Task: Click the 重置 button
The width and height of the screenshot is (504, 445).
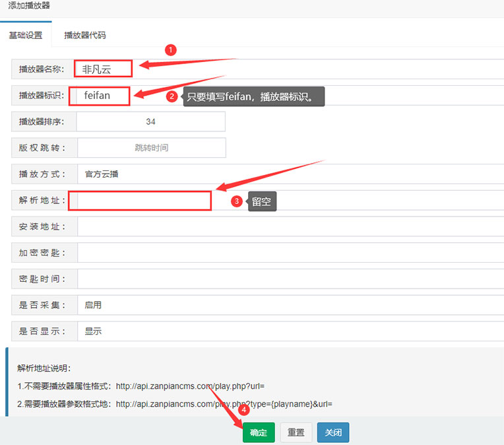Action: [296, 432]
